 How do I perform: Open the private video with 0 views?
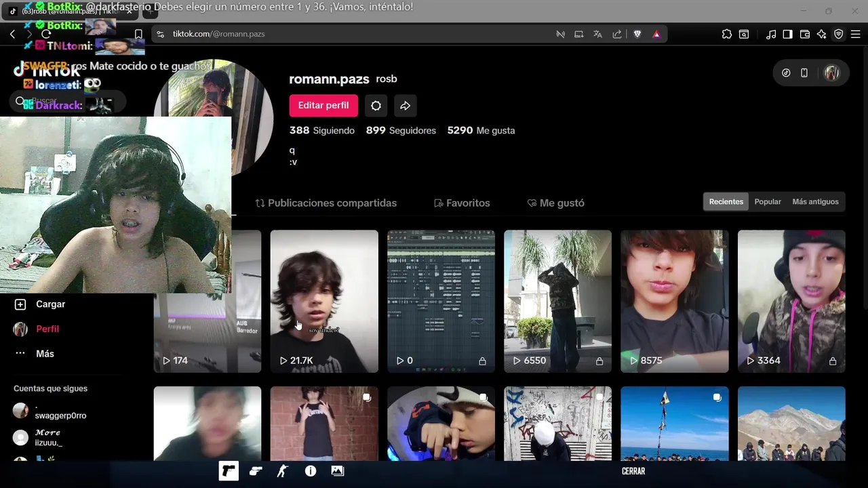point(441,301)
